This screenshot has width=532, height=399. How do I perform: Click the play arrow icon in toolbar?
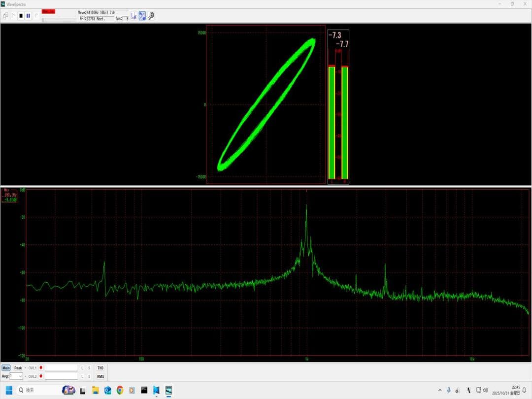(13, 16)
